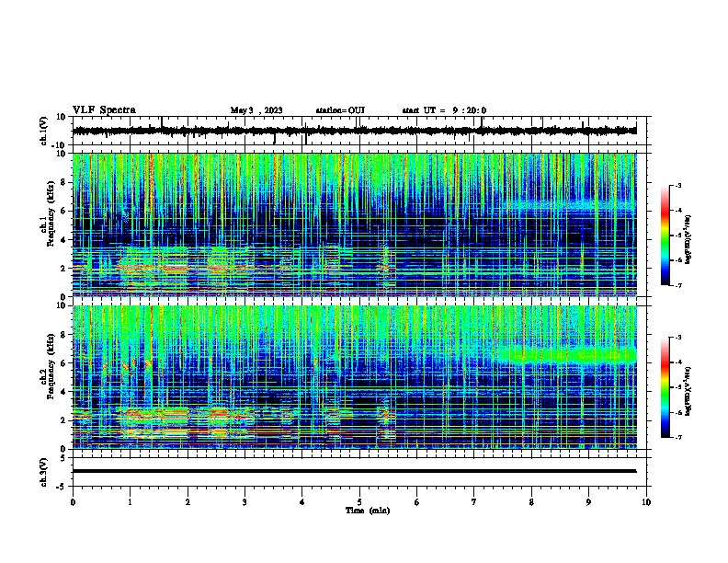728x563 pixels.
Task: Select the "May 3, 2023" date text
Action: pyautogui.click(x=256, y=110)
